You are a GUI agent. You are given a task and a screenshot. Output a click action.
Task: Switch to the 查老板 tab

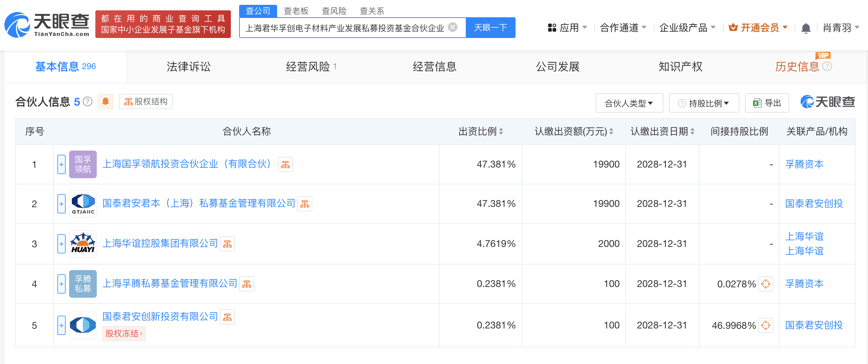tap(295, 11)
